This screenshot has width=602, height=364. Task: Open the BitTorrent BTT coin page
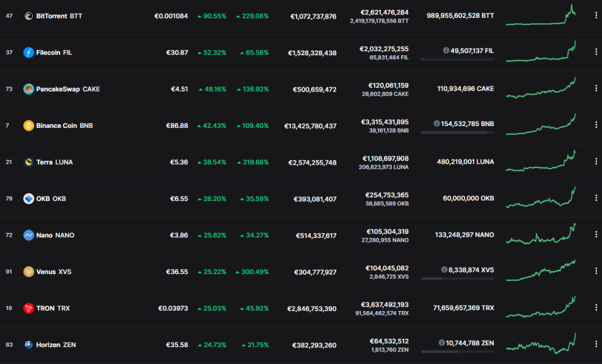click(x=59, y=16)
